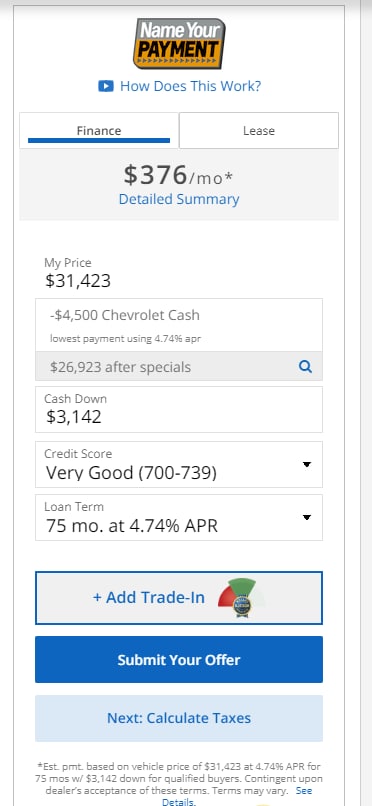Click the My Price $31,423 value
Image resolution: width=372 pixels, height=806 pixels.
(78, 281)
